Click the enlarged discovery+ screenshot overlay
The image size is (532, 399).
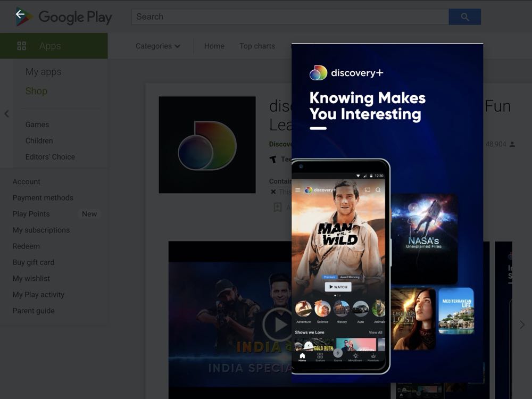point(387,213)
